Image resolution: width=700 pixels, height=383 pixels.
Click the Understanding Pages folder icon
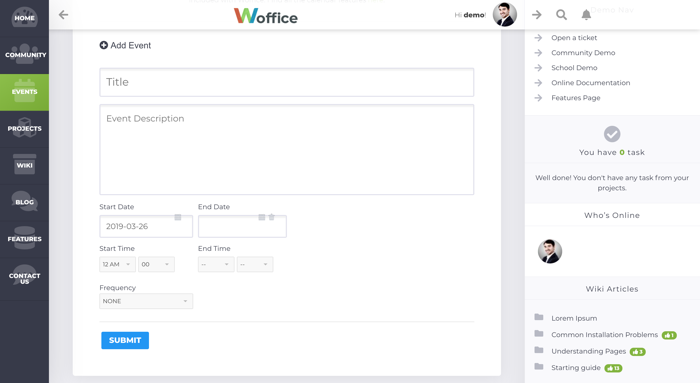[x=539, y=350]
